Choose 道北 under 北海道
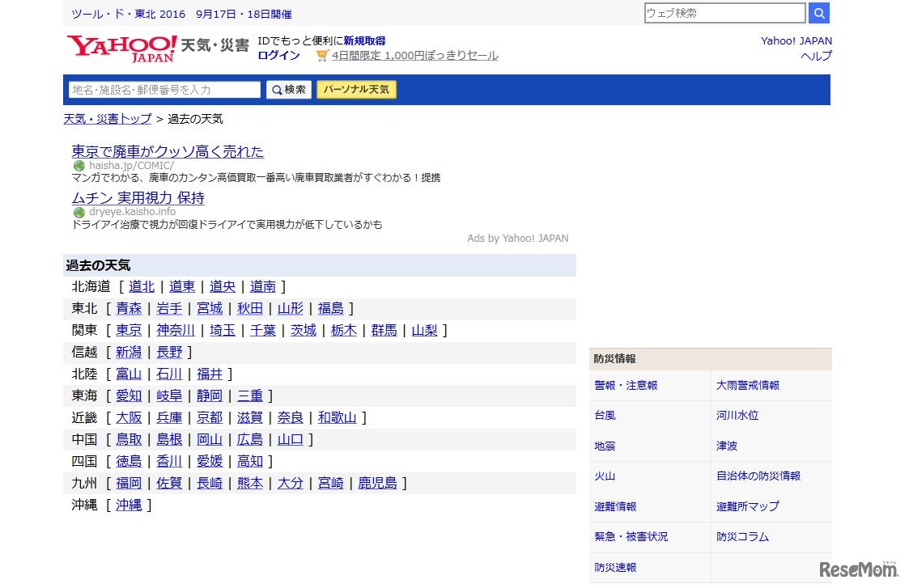 point(142,286)
